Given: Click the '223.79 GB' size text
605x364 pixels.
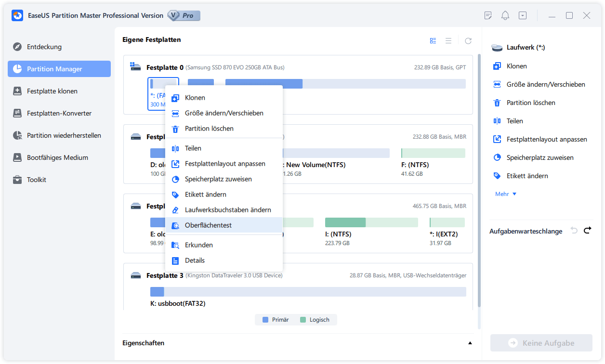Looking at the screenshot, I should point(337,243).
